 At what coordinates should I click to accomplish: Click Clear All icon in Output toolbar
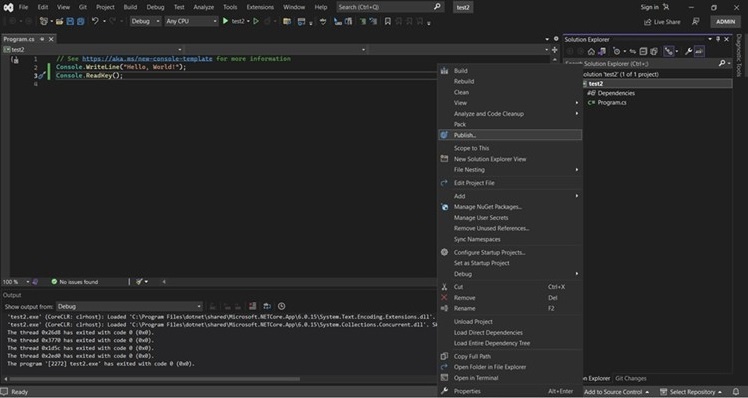(x=252, y=306)
